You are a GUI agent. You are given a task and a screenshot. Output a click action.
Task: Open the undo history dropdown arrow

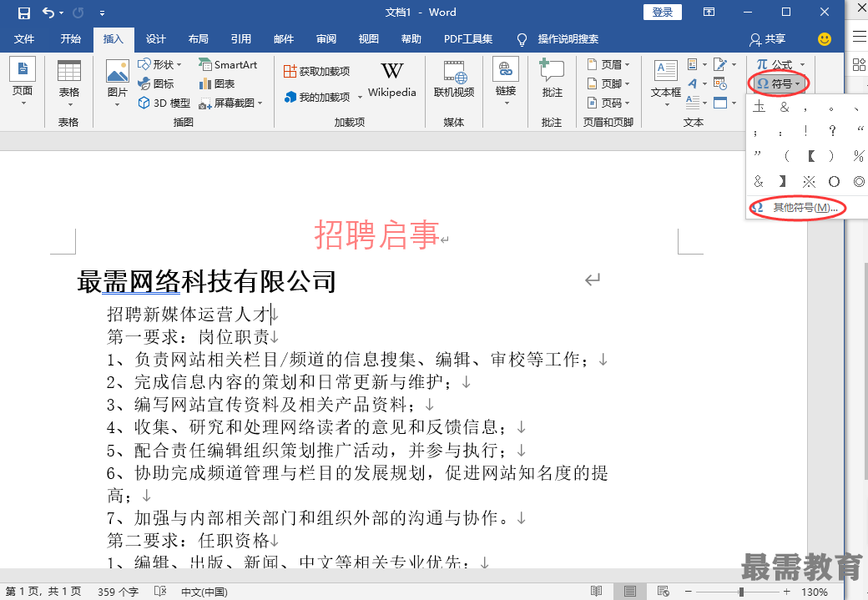click(62, 13)
